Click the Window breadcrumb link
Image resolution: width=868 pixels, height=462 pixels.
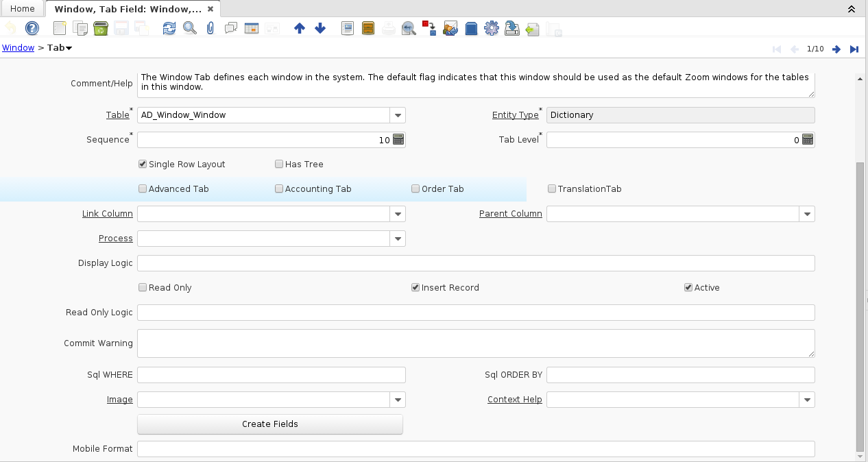tap(19, 48)
